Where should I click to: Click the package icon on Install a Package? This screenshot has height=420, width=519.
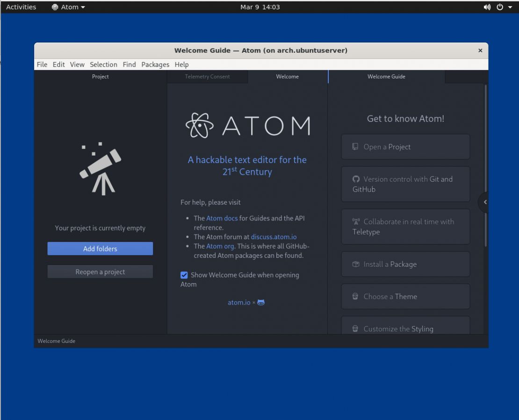point(356,263)
